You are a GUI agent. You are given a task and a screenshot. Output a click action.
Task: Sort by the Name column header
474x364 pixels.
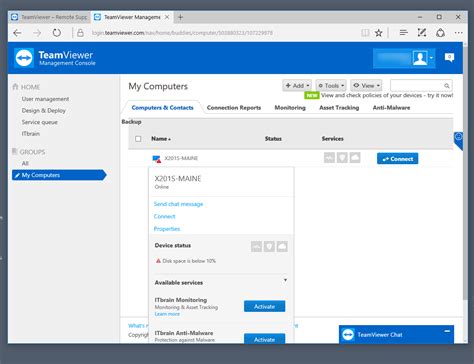161,139
